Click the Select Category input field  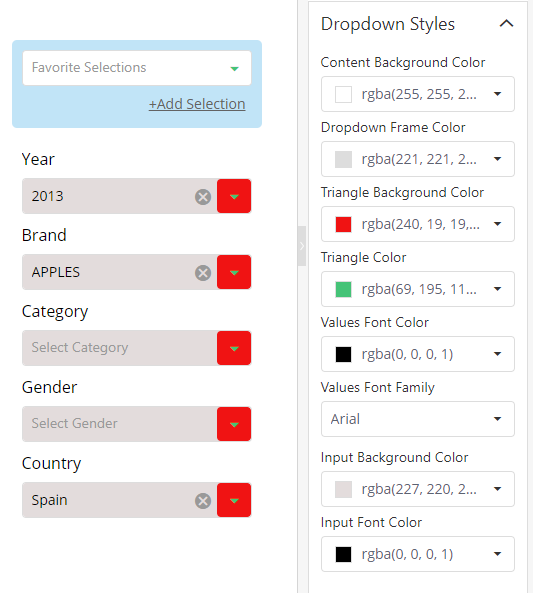pyautogui.click(x=120, y=348)
